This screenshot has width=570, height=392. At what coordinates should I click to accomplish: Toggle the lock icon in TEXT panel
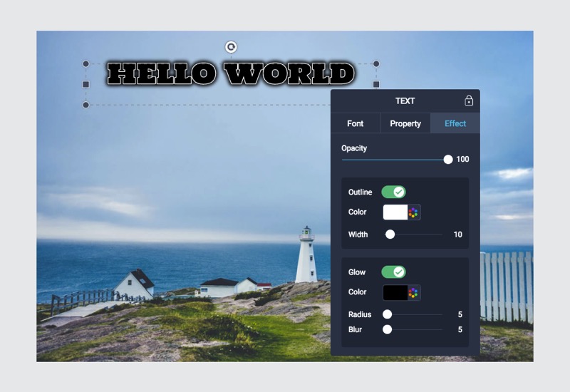tap(469, 100)
